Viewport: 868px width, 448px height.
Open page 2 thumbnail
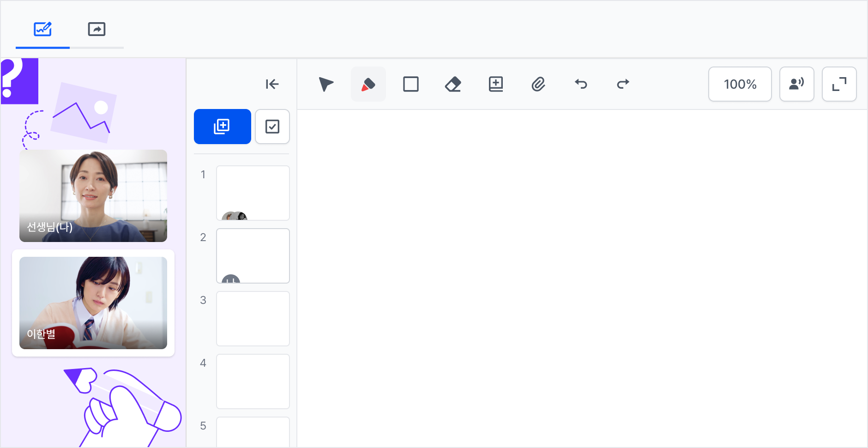tap(253, 256)
